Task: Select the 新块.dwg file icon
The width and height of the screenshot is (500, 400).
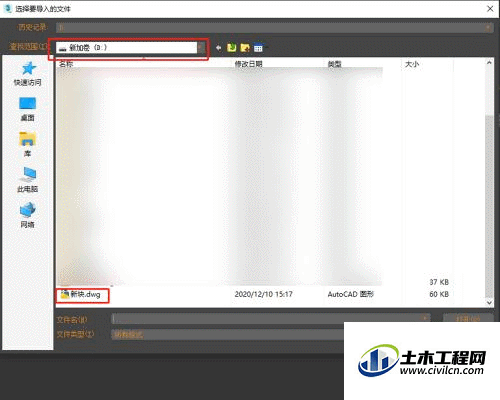Action: (x=65, y=294)
